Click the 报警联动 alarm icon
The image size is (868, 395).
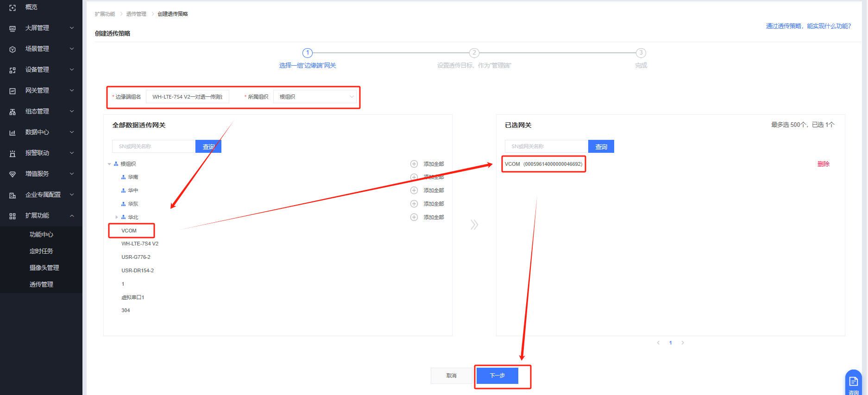[13, 153]
